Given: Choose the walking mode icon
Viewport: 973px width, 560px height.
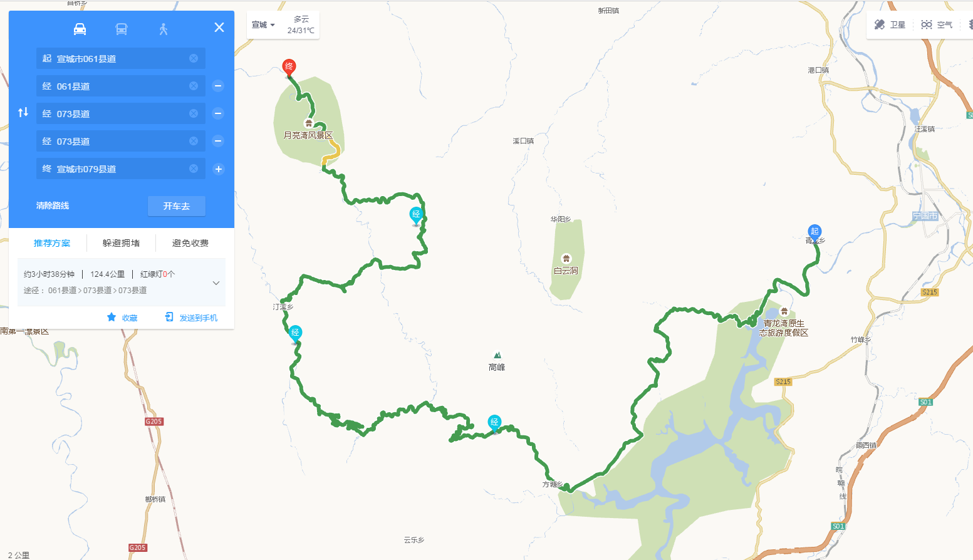Looking at the screenshot, I should pyautogui.click(x=164, y=29).
